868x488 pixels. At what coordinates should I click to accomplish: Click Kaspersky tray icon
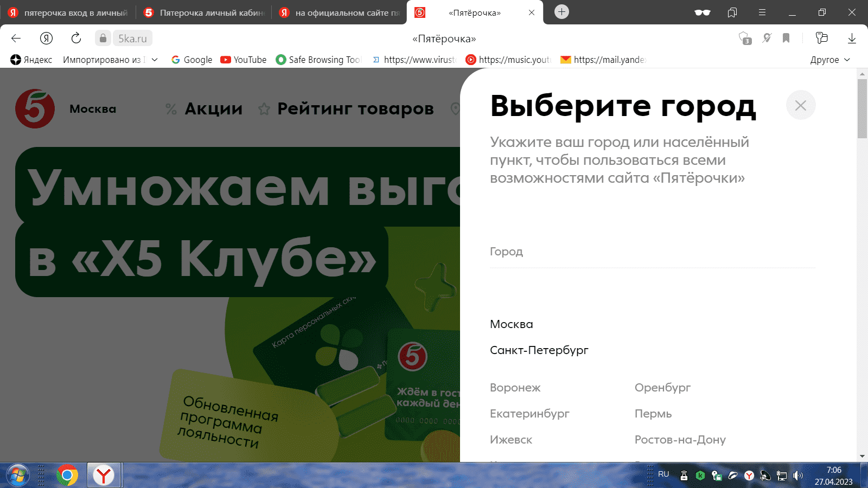coord(700,476)
